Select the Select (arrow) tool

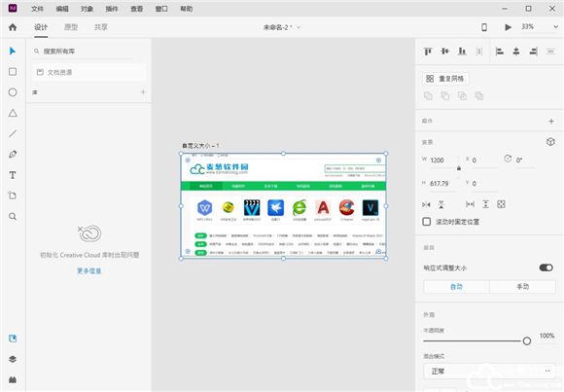pyautogui.click(x=13, y=52)
